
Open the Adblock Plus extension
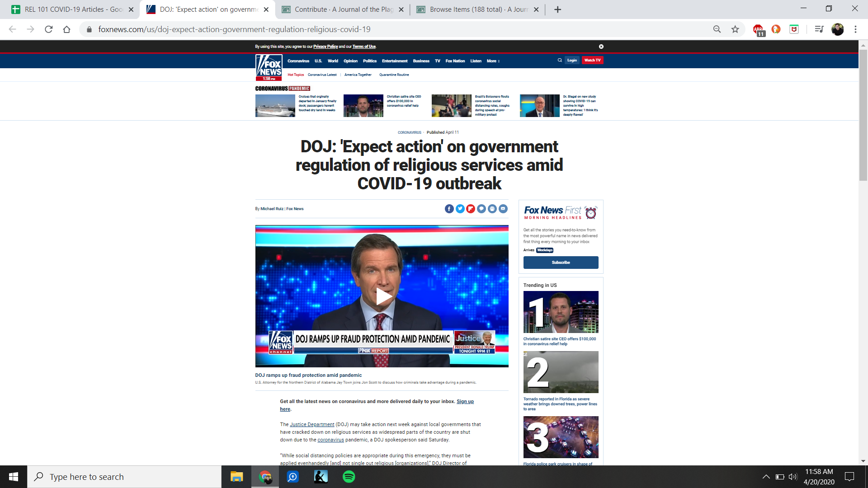pos(758,29)
